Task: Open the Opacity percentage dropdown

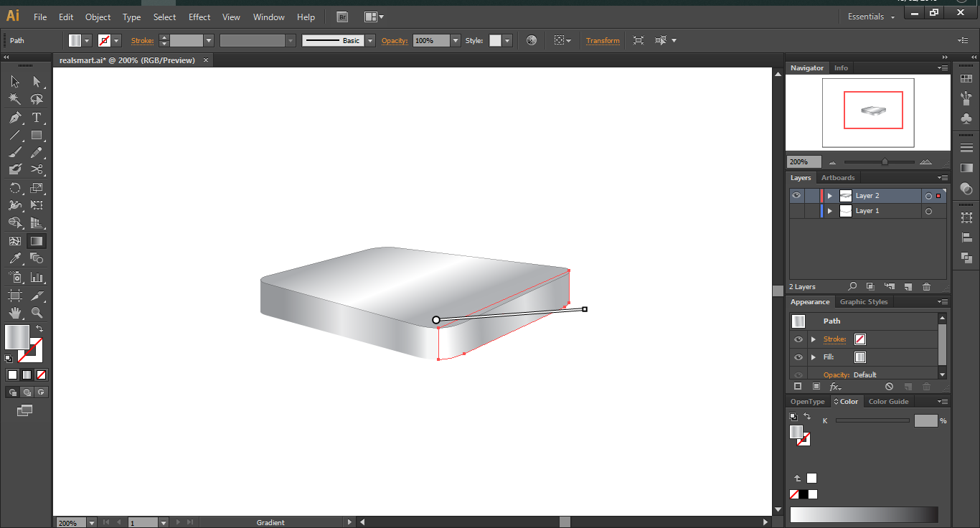Action: (x=456, y=41)
